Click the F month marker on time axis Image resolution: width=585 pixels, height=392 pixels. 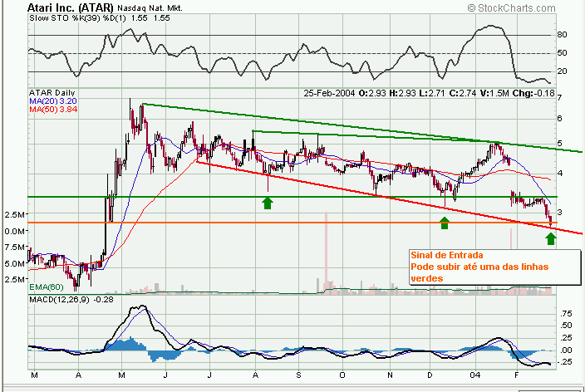coord(517,375)
